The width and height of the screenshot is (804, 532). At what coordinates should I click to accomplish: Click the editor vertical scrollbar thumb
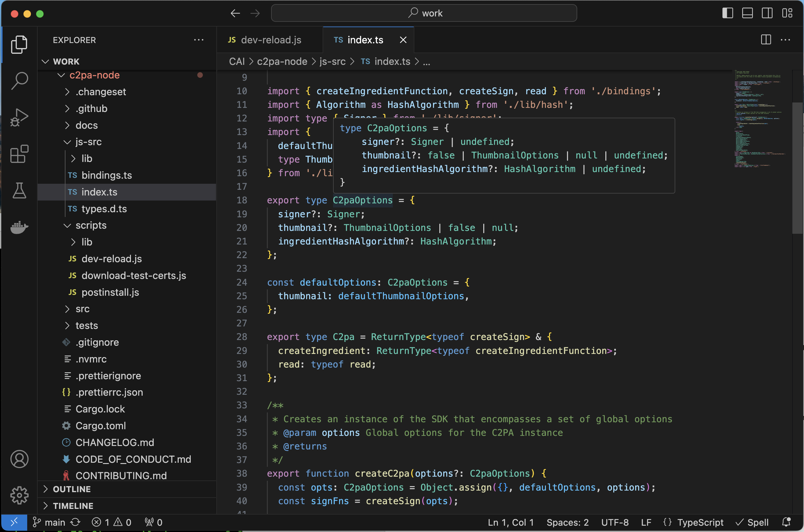(798, 168)
